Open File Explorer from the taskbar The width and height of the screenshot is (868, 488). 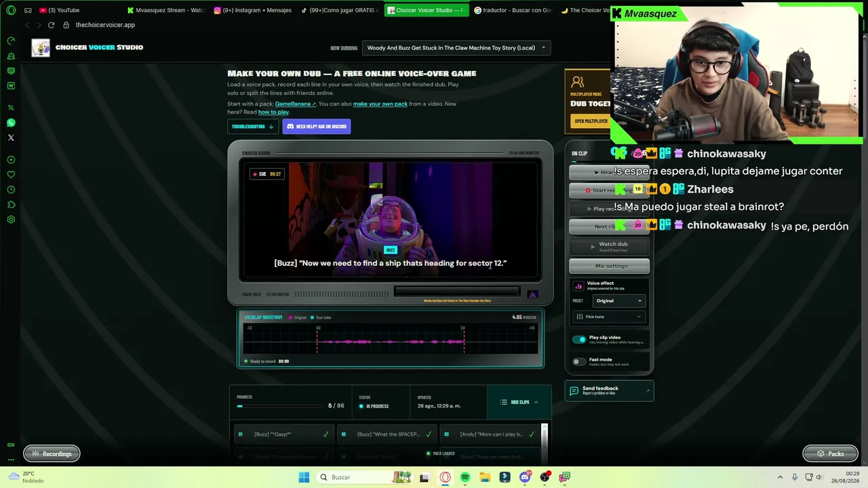point(485,477)
